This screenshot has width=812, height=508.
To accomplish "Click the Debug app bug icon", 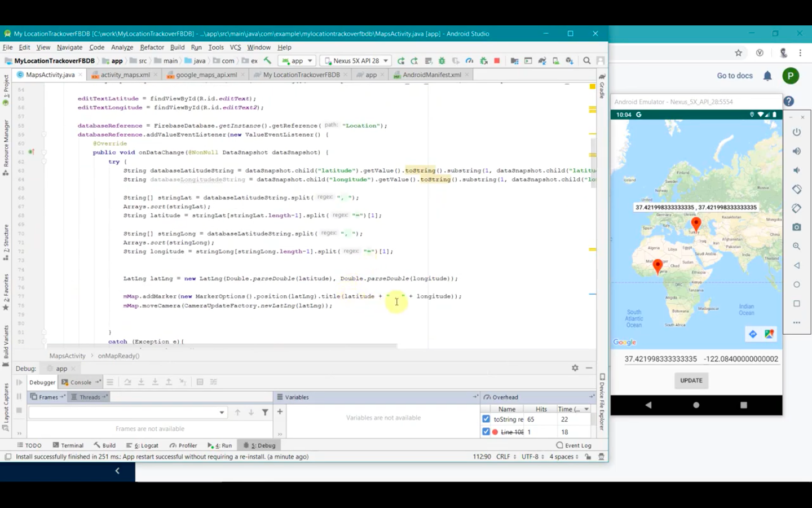I will [x=442, y=60].
